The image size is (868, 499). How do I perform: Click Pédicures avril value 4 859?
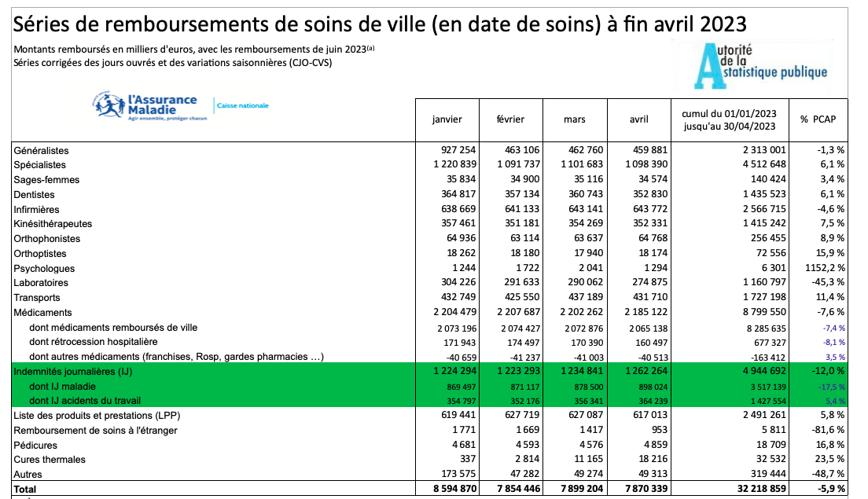[655, 445]
